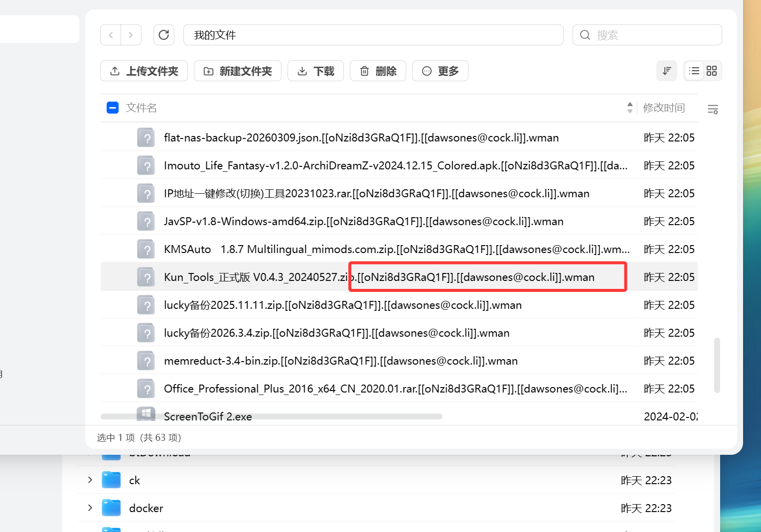Sort files by the 文件名 column header
This screenshot has height=532, width=761.
point(142,108)
